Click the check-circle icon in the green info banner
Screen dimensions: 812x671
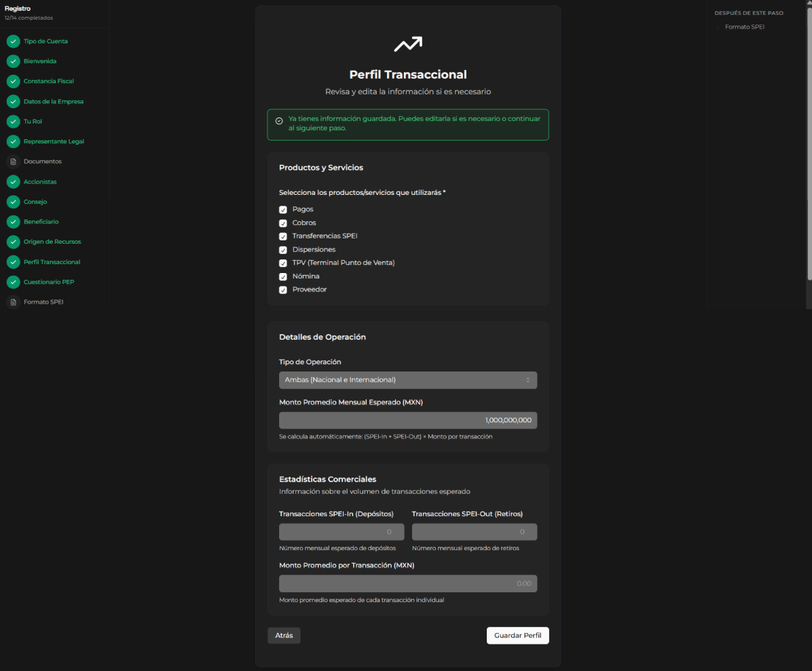pyautogui.click(x=279, y=121)
